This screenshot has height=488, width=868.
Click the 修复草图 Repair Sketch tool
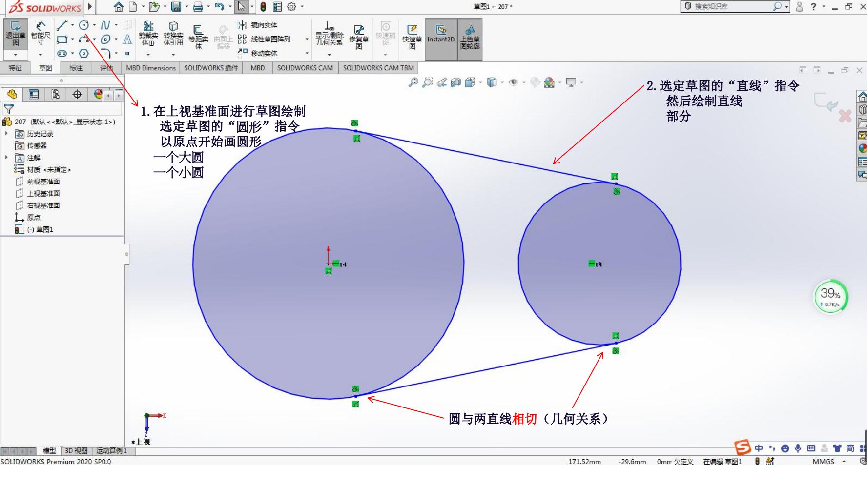click(x=359, y=37)
